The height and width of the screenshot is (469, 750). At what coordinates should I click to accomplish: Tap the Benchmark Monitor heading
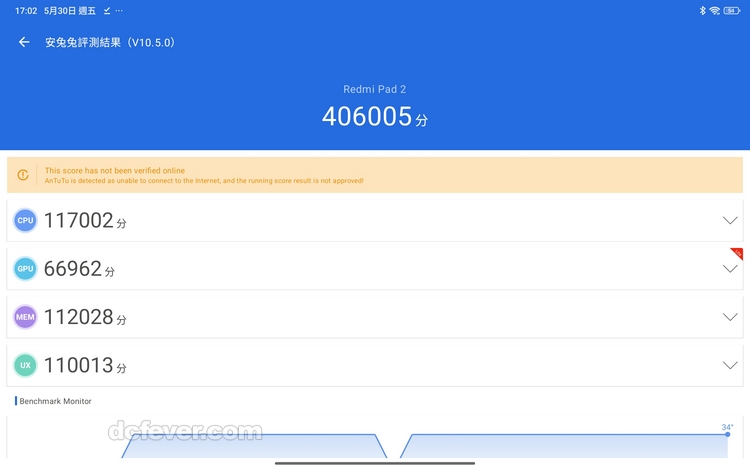pyautogui.click(x=55, y=401)
